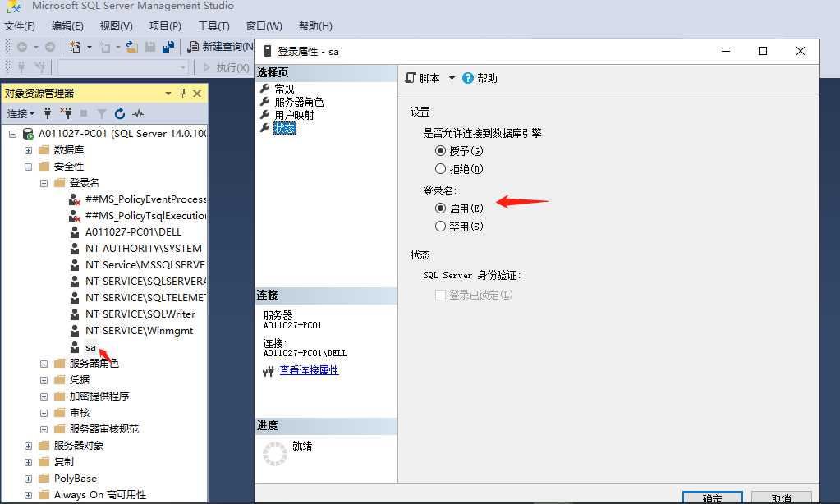Image resolution: width=840 pixels, height=504 pixels.
Task: Open the 文件(F) menu
Action: [x=20, y=25]
